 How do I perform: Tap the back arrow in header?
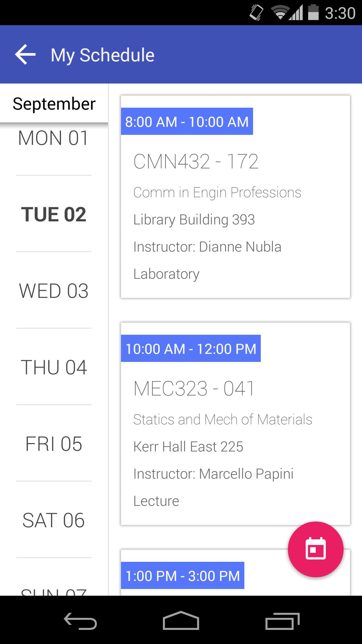(25, 55)
